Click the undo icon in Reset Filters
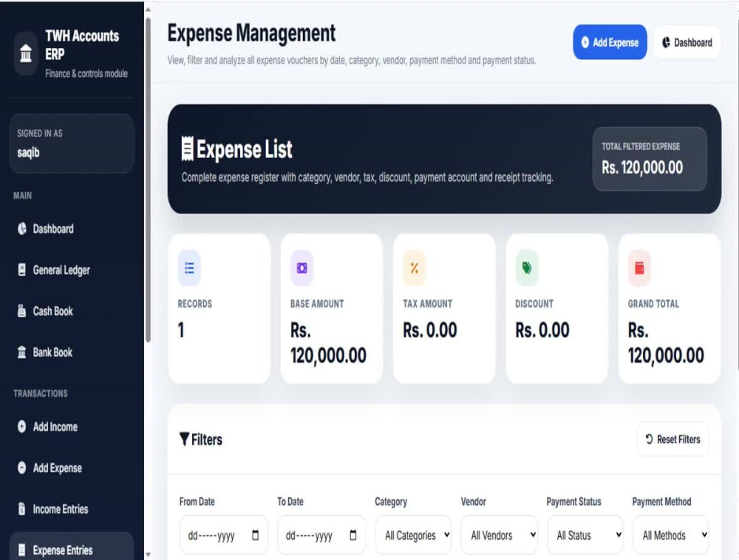739x560 pixels. click(649, 439)
